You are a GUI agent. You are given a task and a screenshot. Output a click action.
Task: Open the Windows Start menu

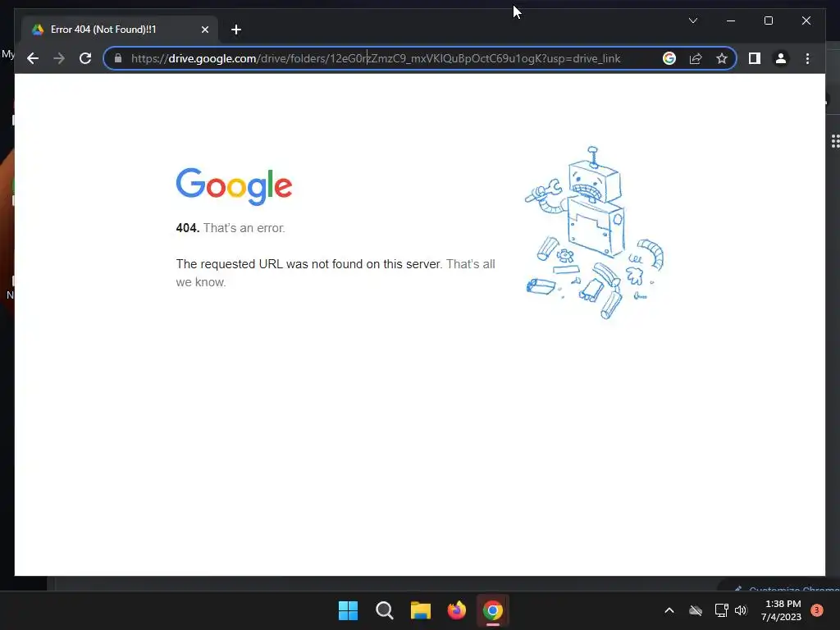tap(348, 610)
